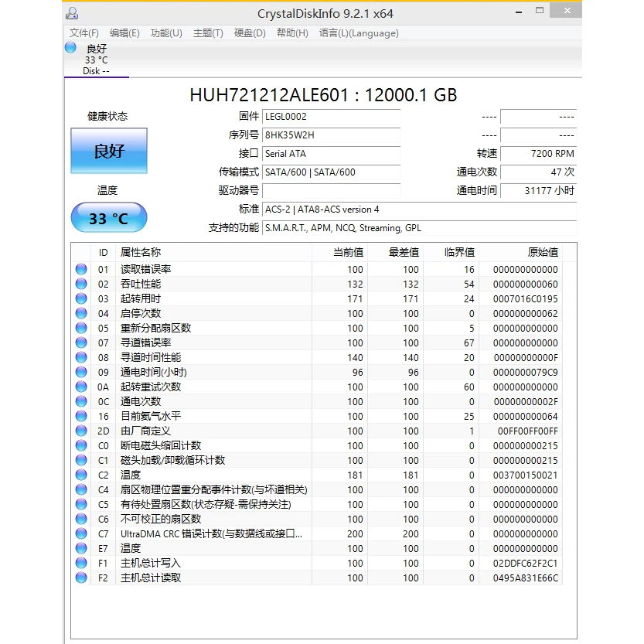Click status orb for attribute F1 主机总计写入
This screenshot has height=644, width=644.
[x=81, y=563]
